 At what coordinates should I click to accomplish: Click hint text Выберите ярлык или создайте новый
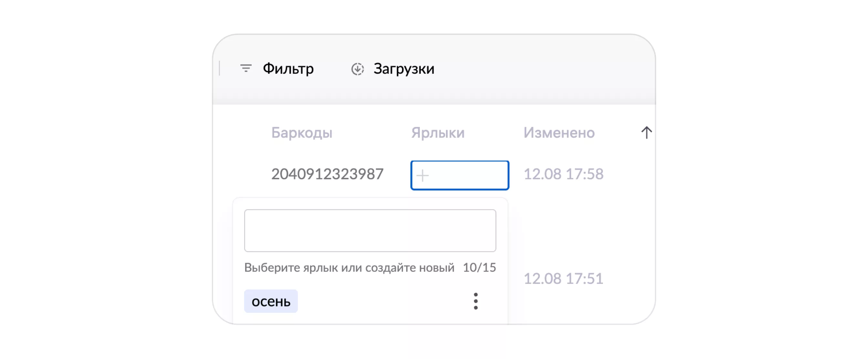click(x=349, y=267)
